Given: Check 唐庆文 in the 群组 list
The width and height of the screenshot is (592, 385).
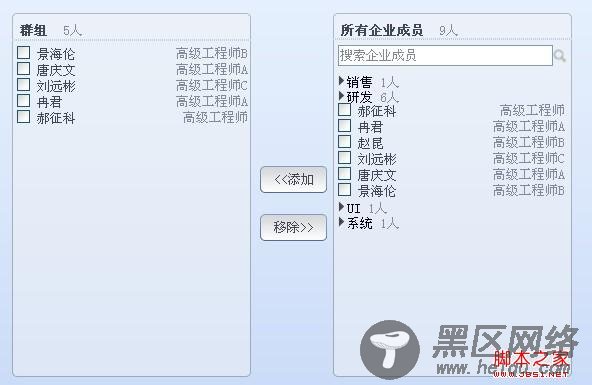Looking at the screenshot, I should (x=23, y=69).
